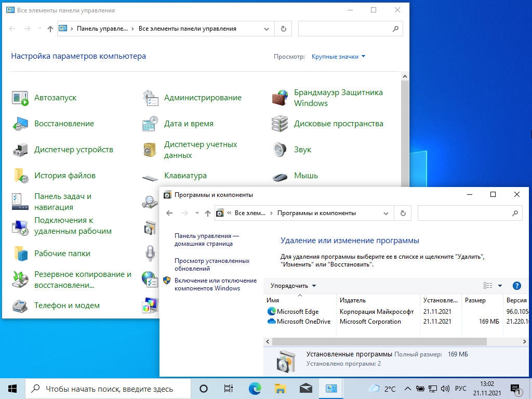Image resolution: width=532 pixels, height=399 pixels.
Task: Click search field in Programs window
Action: click(x=464, y=213)
